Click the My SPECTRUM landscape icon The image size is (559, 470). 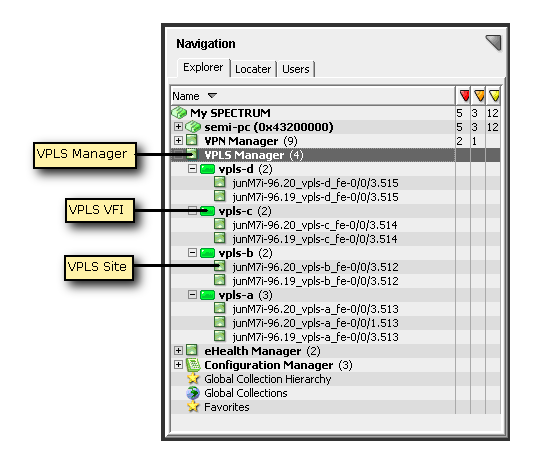pyautogui.click(x=179, y=113)
